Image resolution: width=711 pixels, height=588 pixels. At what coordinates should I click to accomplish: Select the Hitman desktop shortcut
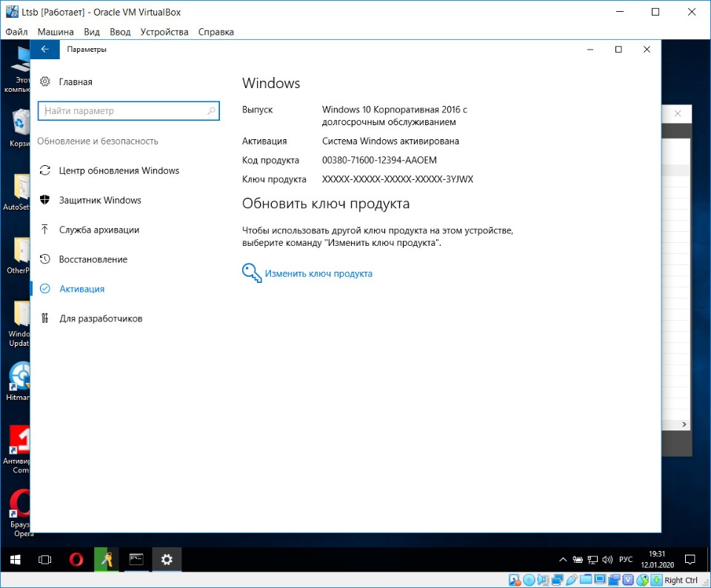pos(18,381)
